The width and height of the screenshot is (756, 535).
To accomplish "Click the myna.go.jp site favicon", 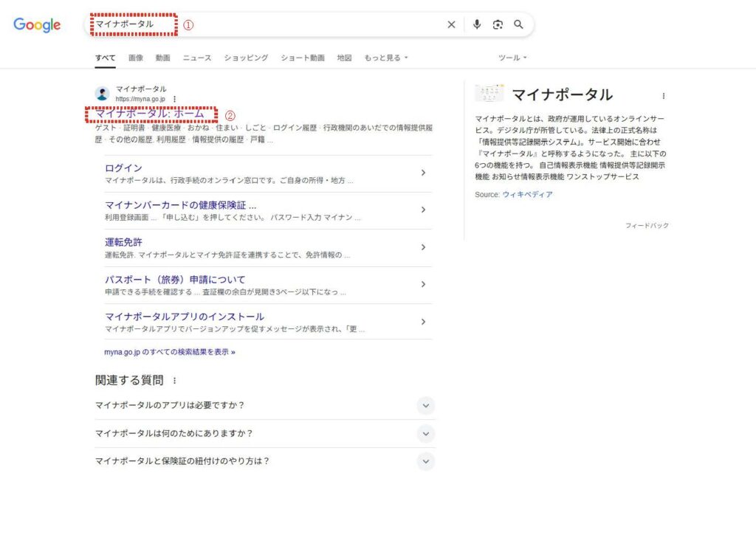I will point(102,94).
